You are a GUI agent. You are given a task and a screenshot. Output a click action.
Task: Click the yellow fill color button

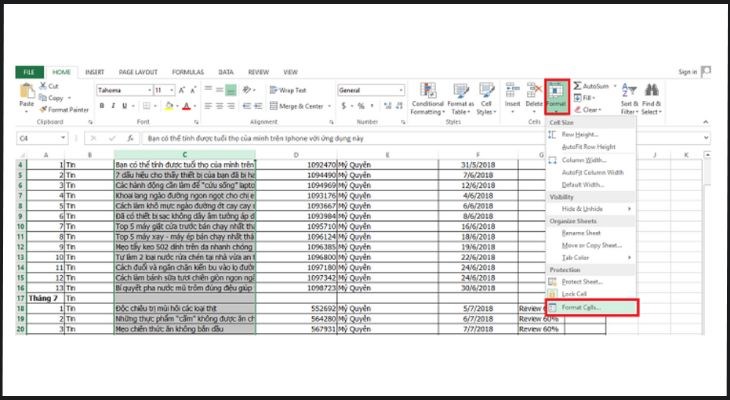167,106
